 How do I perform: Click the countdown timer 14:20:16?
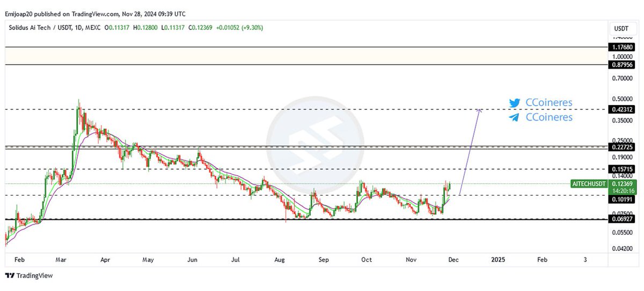click(623, 190)
